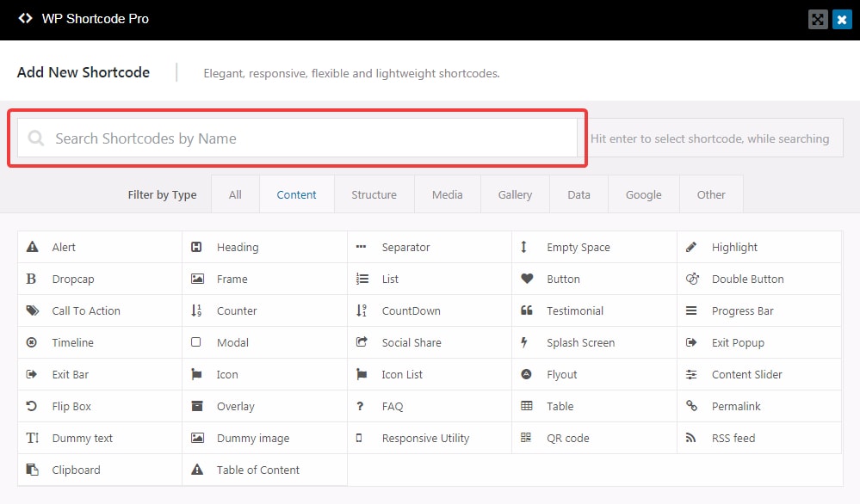Viewport: 860px width, 504px height.
Task: Filter shortcodes by Google type
Action: click(x=643, y=194)
